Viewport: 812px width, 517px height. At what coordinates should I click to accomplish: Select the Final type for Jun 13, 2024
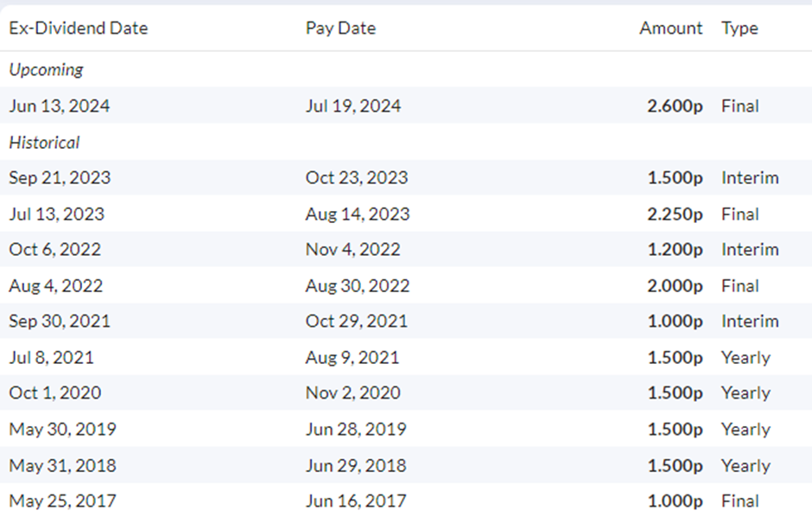pos(740,105)
